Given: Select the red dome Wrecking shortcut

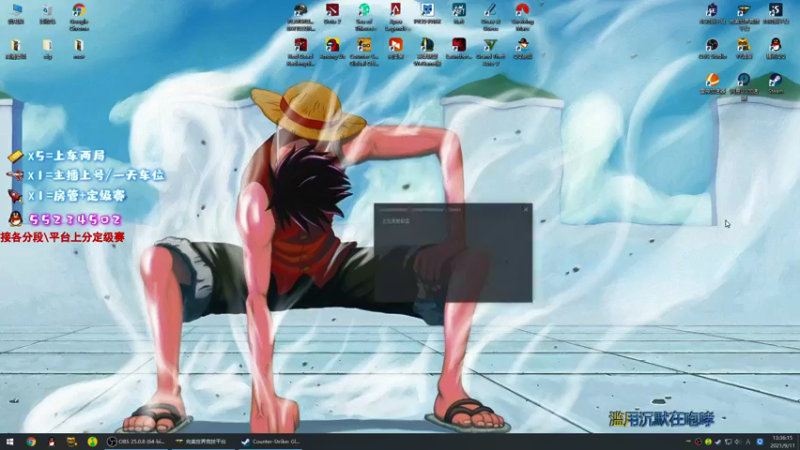Looking at the screenshot, I should 522,16.
